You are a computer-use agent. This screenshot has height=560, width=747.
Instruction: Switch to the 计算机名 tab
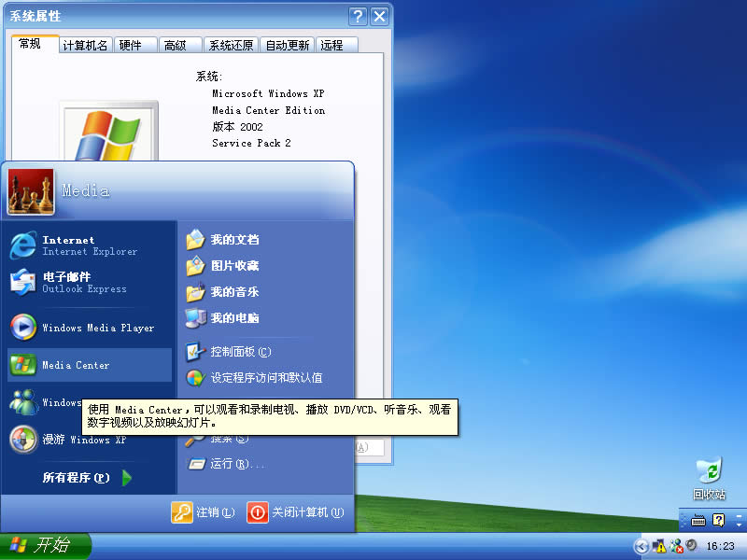[86, 45]
